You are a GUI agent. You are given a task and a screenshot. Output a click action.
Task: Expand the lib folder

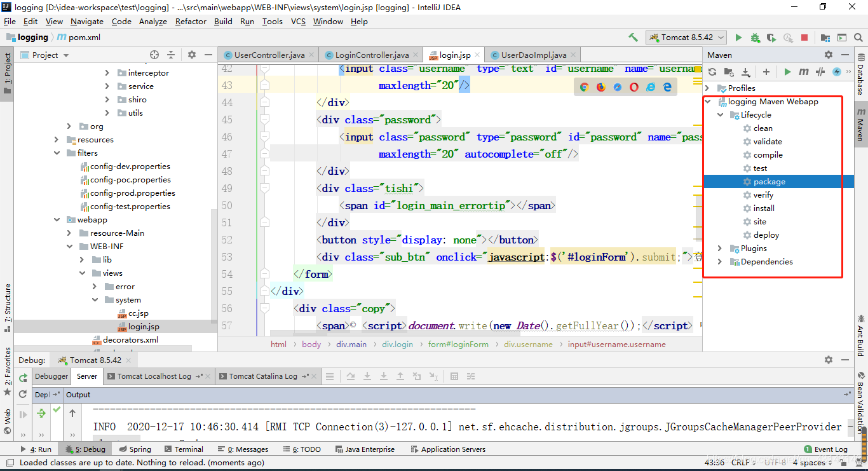[x=82, y=259]
